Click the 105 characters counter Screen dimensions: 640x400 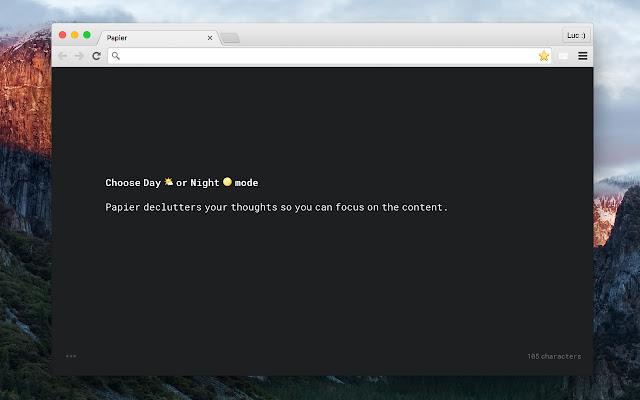tap(554, 356)
